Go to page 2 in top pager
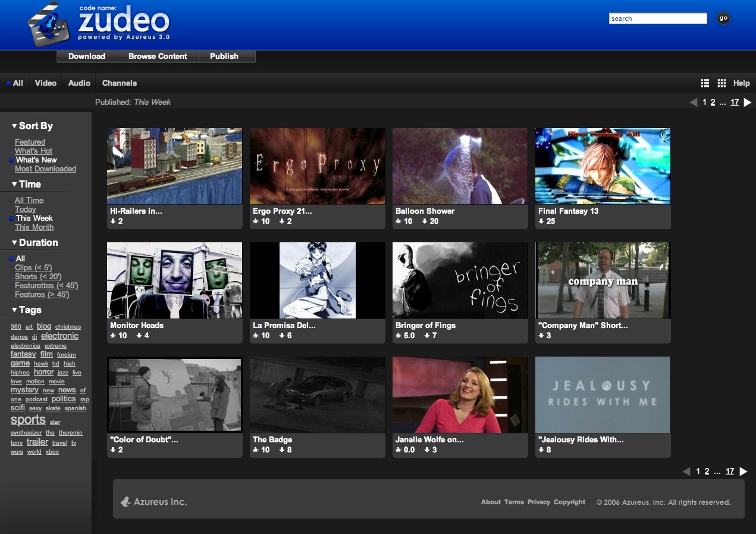The image size is (756, 534). click(x=713, y=102)
